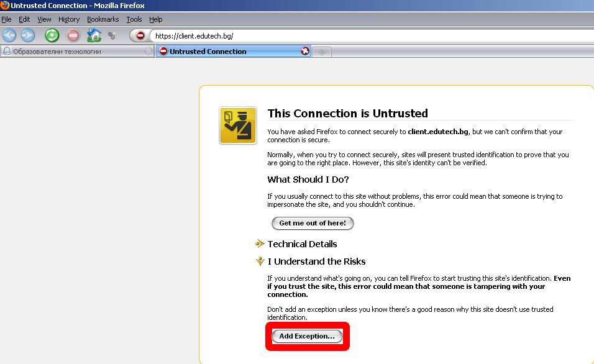Screen dimensions: 594x364
Task: Open a new tab with the plus button
Action: click(x=322, y=52)
